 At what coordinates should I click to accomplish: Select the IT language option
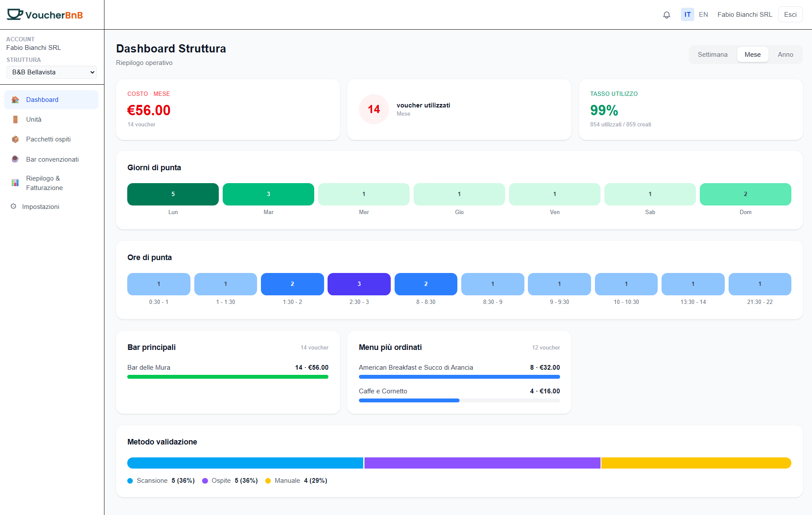pyautogui.click(x=687, y=15)
